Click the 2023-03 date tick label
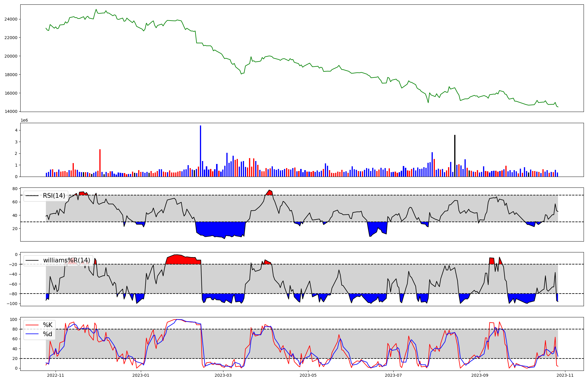588x382 pixels. (x=223, y=375)
